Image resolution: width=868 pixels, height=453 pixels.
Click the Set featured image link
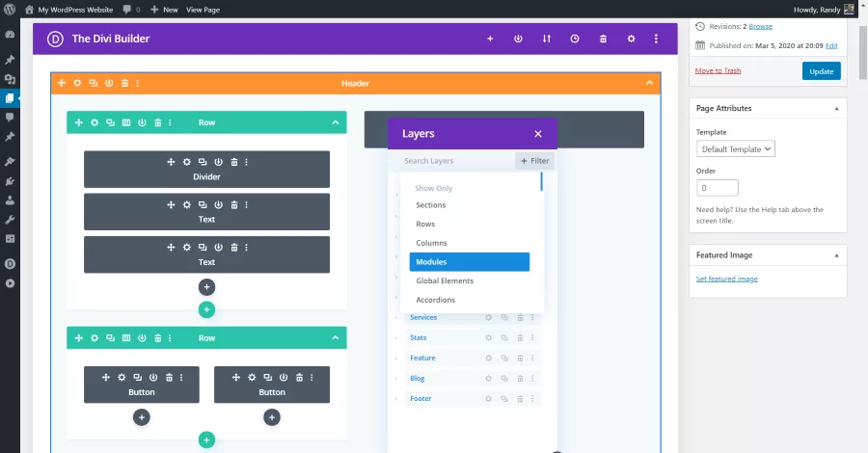(x=727, y=279)
